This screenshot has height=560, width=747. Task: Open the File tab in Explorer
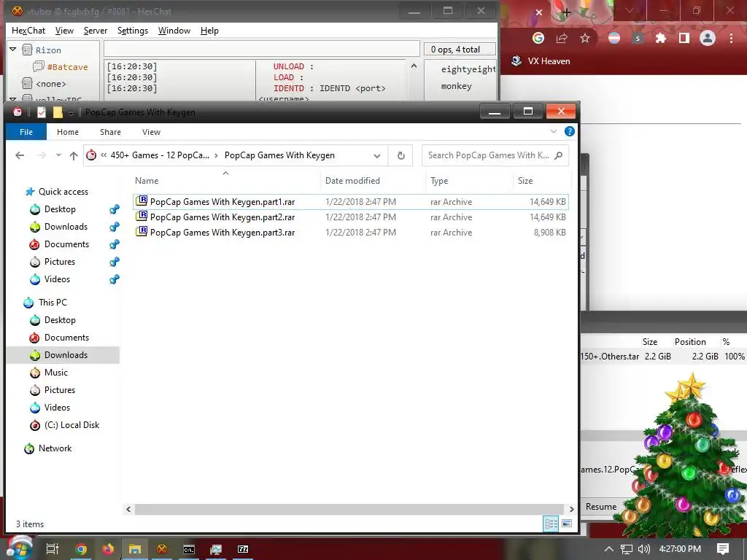coord(26,132)
